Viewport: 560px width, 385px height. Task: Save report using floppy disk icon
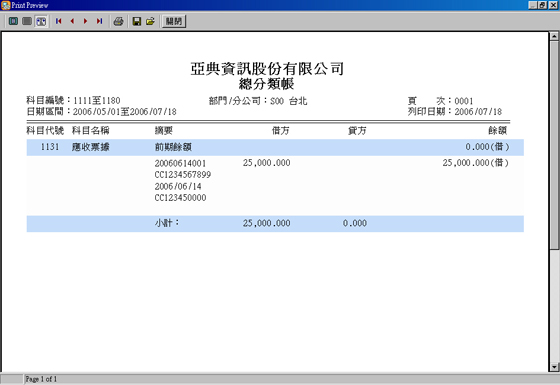click(x=136, y=21)
